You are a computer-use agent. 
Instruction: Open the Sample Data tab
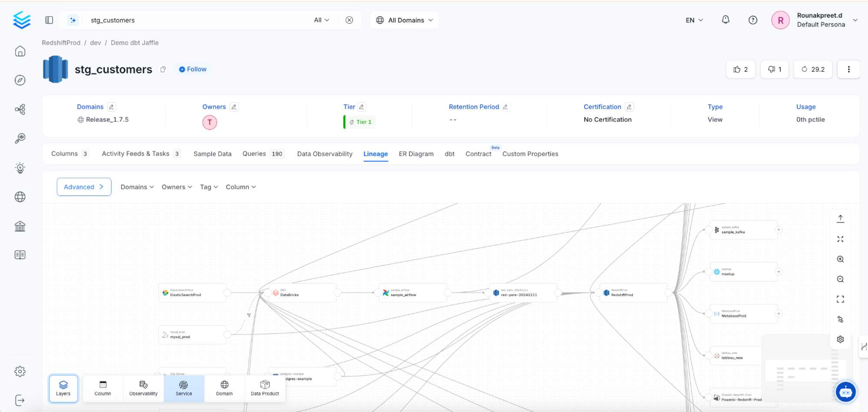(x=212, y=154)
